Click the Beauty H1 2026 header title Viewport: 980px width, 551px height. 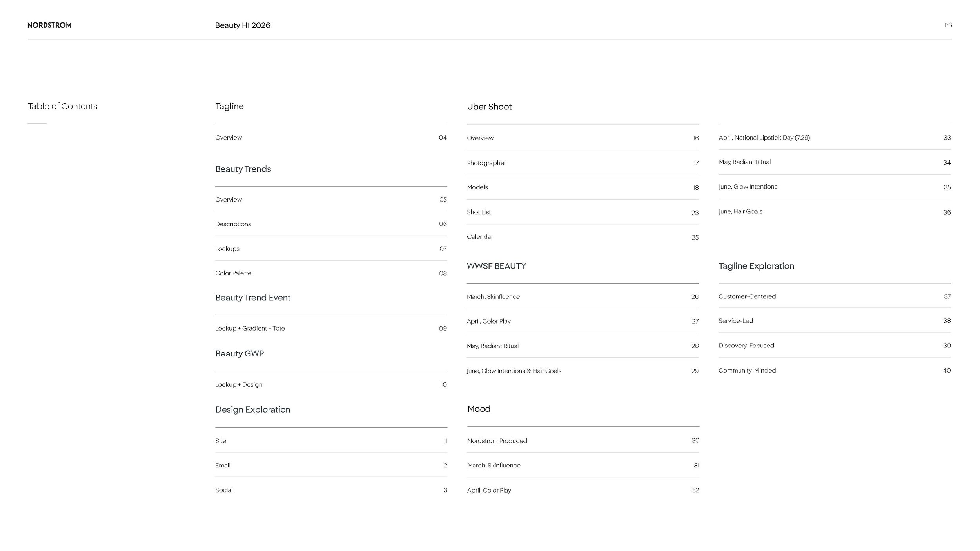click(x=242, y=25)
